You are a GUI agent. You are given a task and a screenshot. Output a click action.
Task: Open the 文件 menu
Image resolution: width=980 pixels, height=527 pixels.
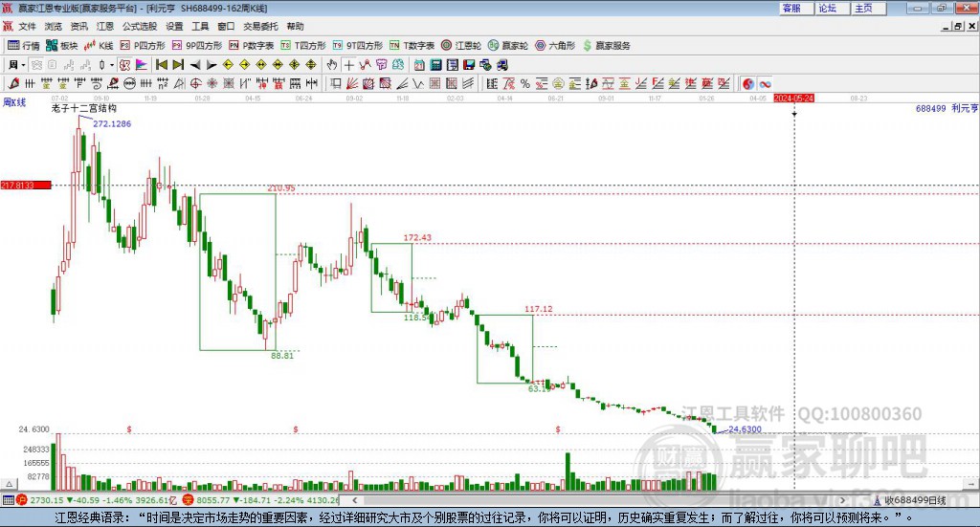coord(28,26)
